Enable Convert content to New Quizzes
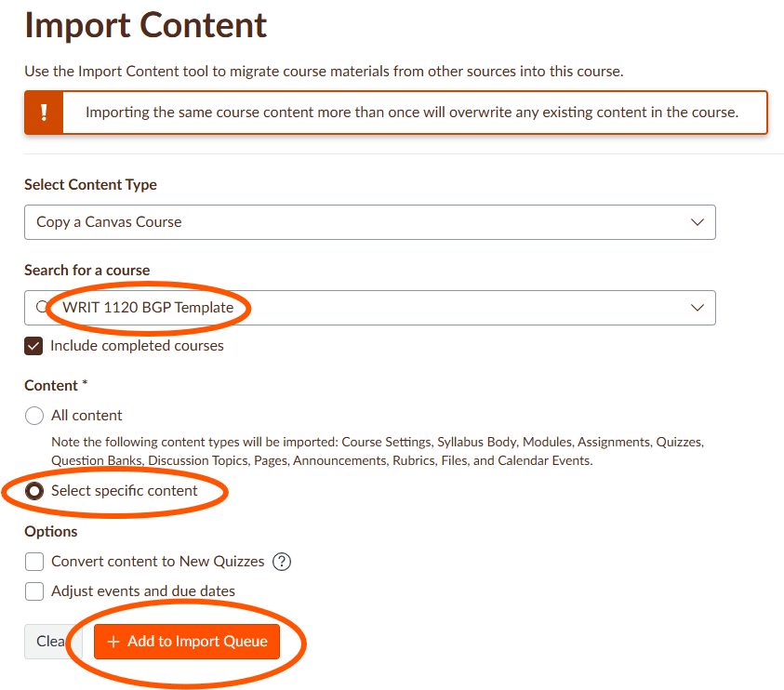784x690 pixels. [x=33, y=562]
